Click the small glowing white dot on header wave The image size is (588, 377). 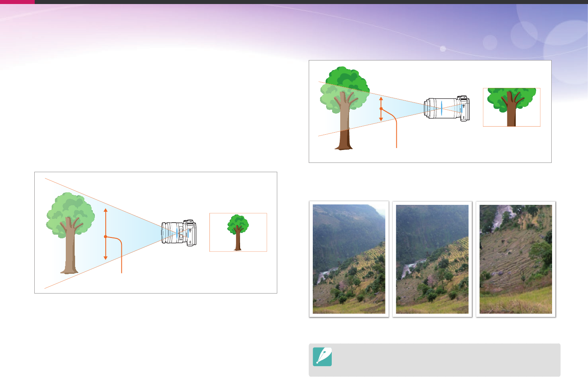(443, 49)
